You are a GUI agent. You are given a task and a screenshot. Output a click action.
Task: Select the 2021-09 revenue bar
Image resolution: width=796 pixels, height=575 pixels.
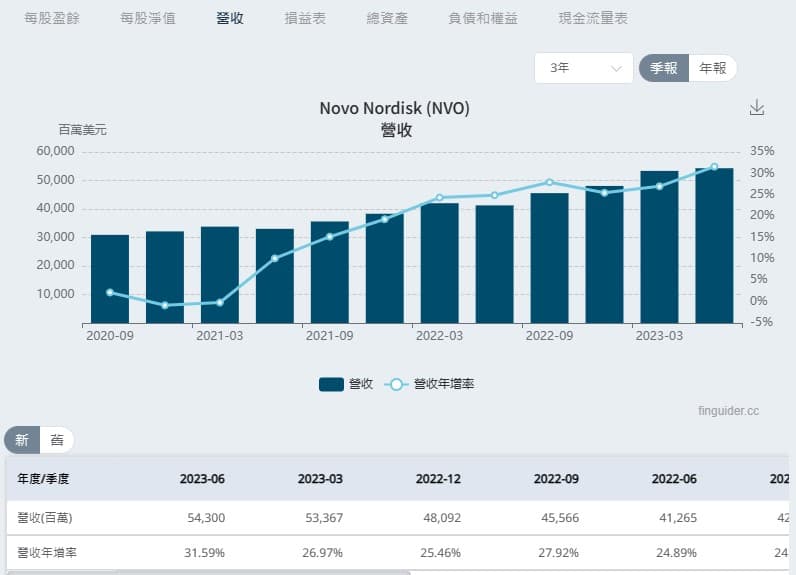[329, 272]
